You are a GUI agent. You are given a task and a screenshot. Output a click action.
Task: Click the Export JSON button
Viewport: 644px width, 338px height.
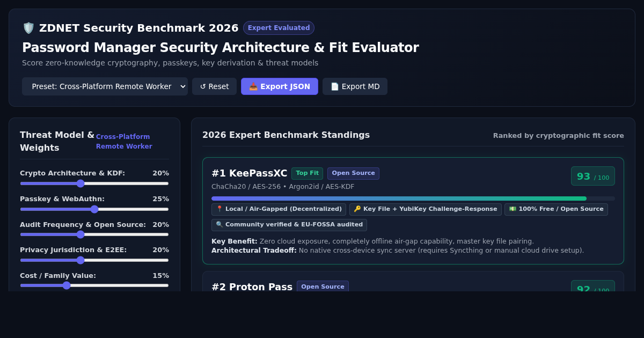280,86
